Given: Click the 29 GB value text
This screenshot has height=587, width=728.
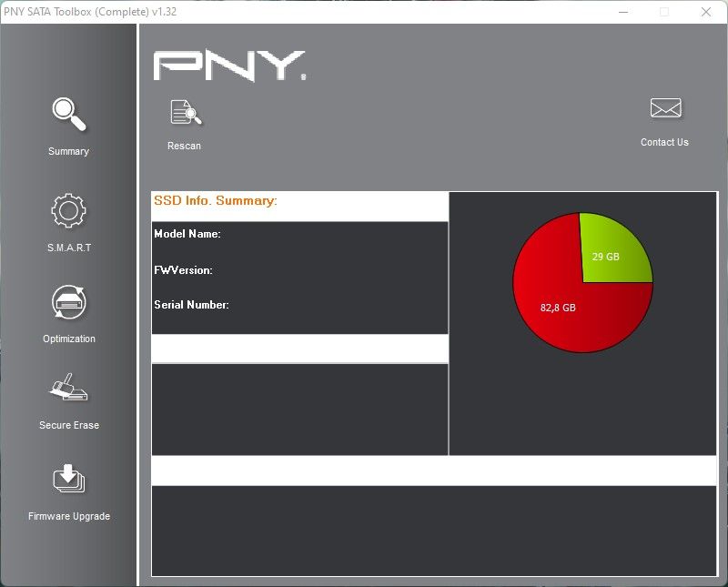Looking at the screenshot, I should tap(605, 257).
